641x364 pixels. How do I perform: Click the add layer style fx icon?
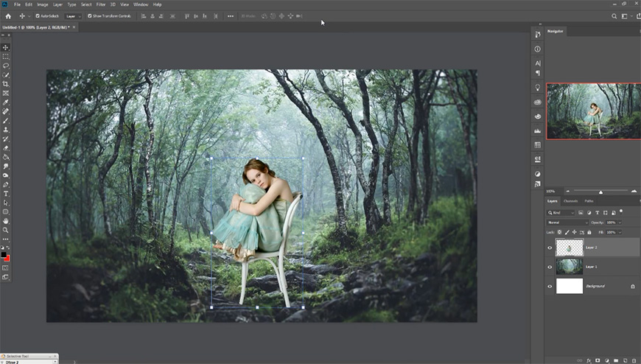coord(589,361)
